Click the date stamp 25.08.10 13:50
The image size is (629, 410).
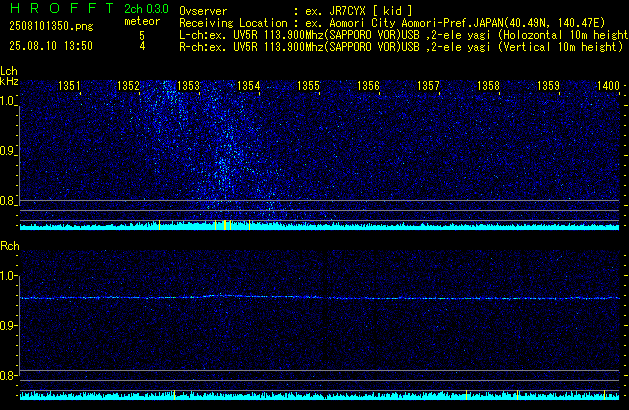tap(51, 46)
